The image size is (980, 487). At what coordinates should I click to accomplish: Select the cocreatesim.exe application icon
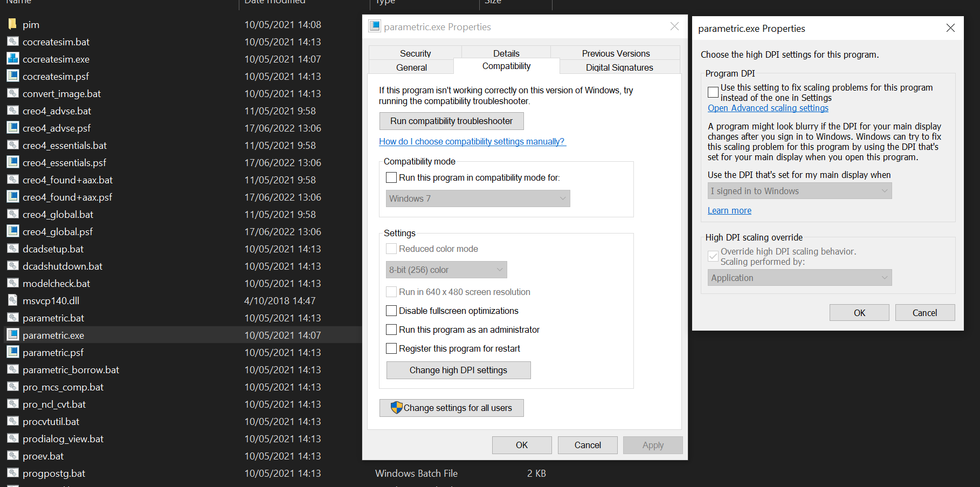pyautogui.click(x=12, y=58)
